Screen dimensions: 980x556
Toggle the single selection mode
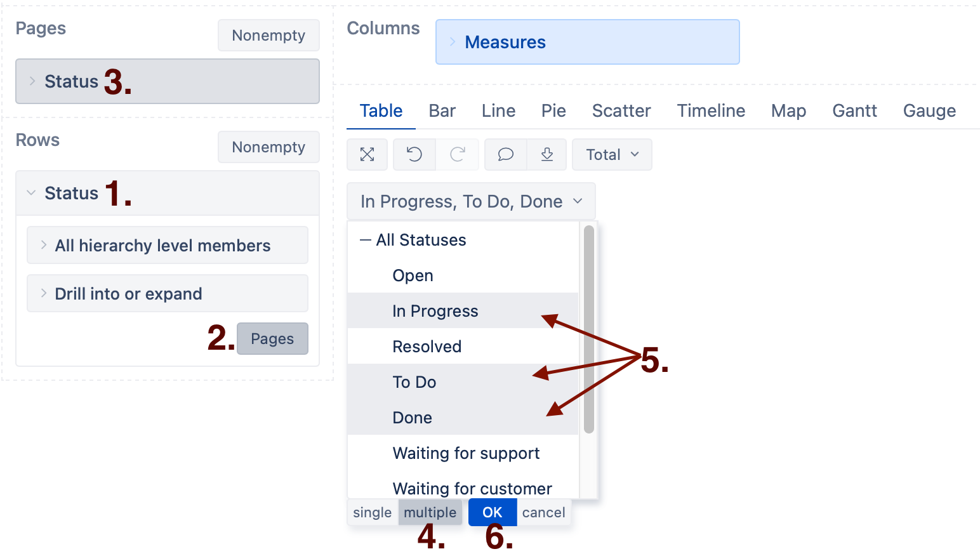(x=373, y=512)
